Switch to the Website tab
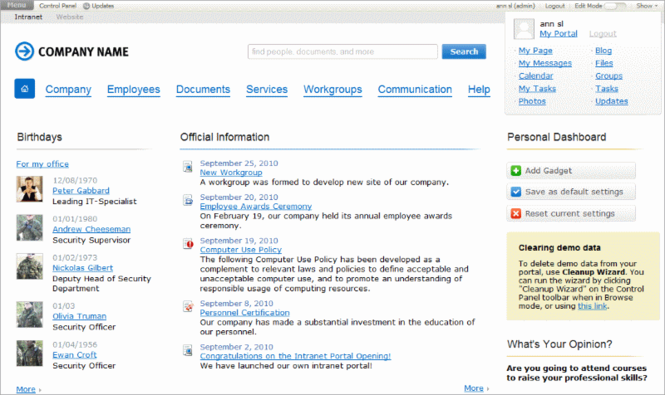The image size is (665, 395). coord(70,17)
